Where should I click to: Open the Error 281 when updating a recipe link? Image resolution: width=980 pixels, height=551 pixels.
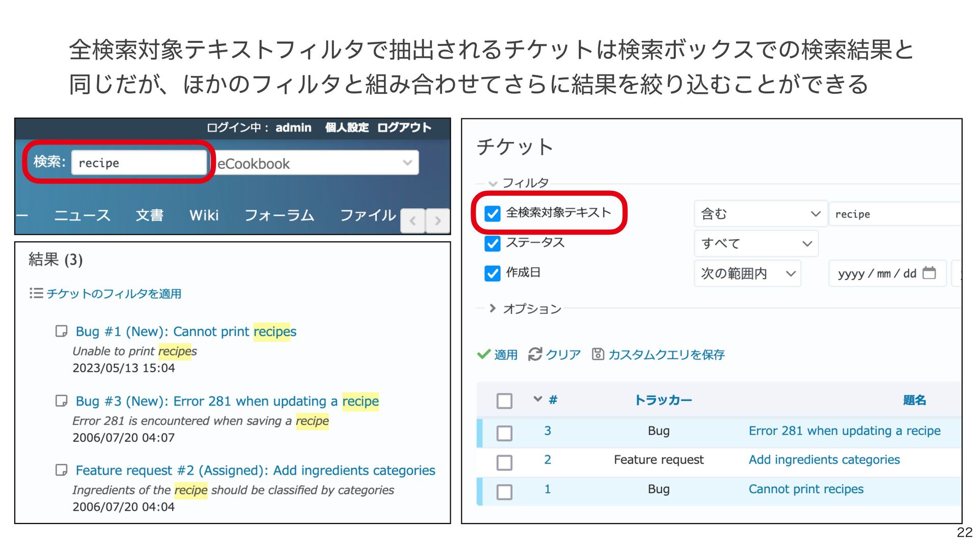[844, 431]
